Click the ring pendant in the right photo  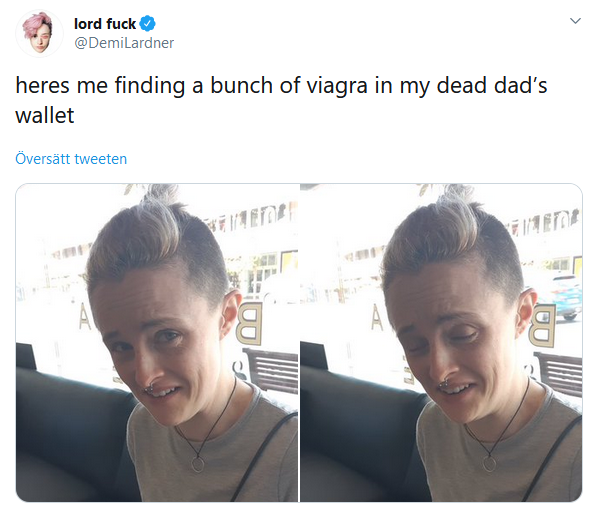click(490, 464)
